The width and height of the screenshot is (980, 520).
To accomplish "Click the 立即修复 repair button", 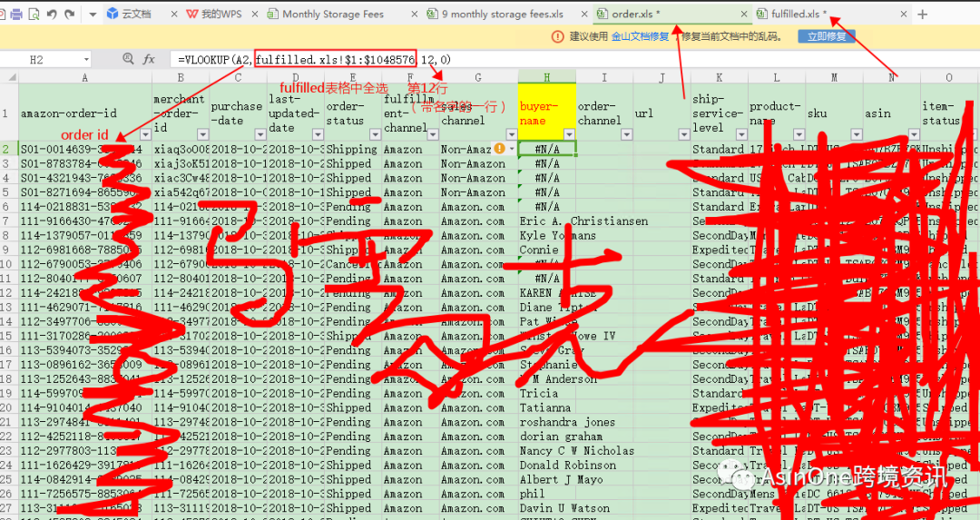I will pos(827,36).
